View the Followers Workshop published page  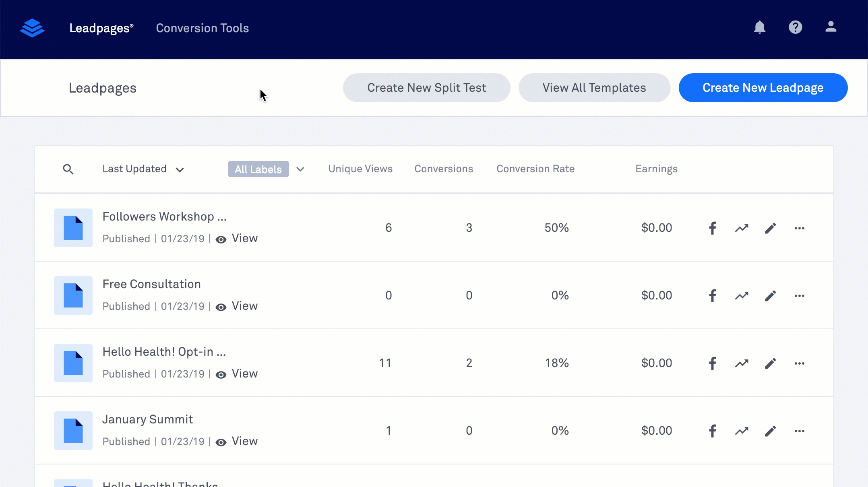click(237, 239)
